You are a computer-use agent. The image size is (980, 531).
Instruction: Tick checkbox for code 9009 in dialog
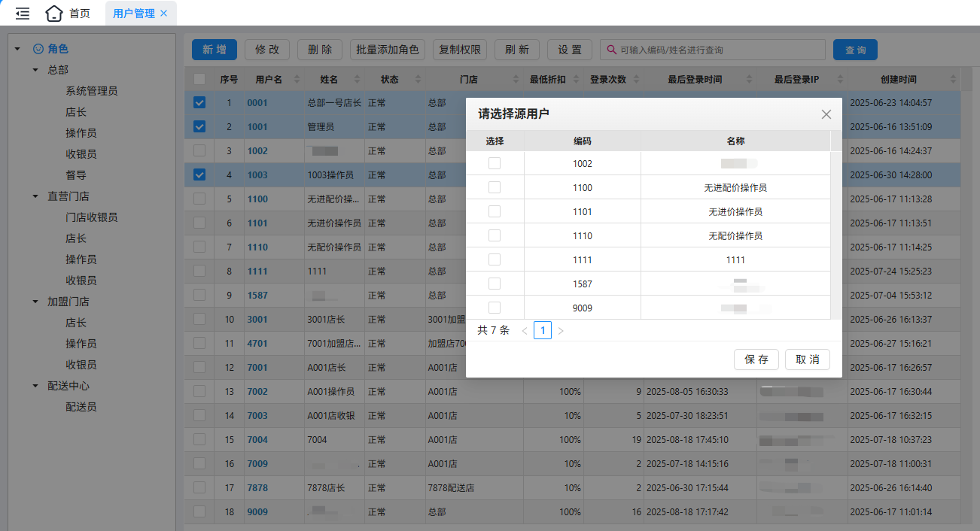click(x=495, y=308)
